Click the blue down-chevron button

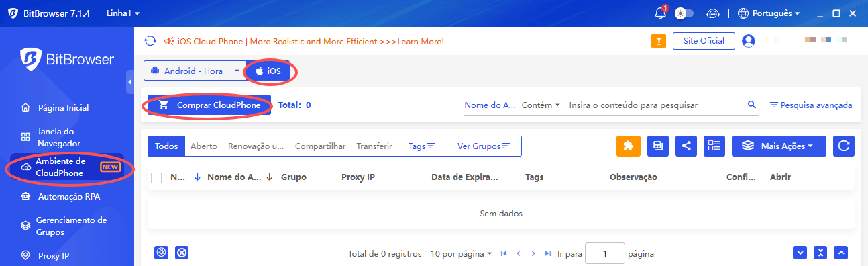[800, 253]
